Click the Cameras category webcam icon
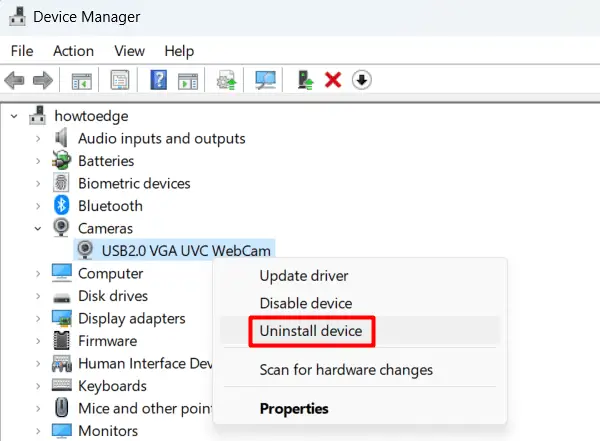The image size is (600, 441). tap(61, 228)
